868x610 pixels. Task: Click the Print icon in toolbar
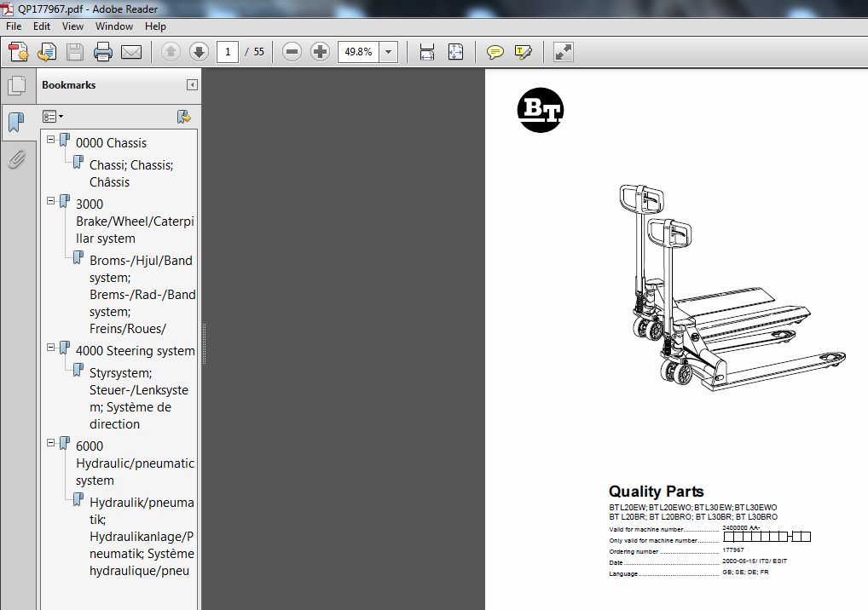tap(103, 52)
